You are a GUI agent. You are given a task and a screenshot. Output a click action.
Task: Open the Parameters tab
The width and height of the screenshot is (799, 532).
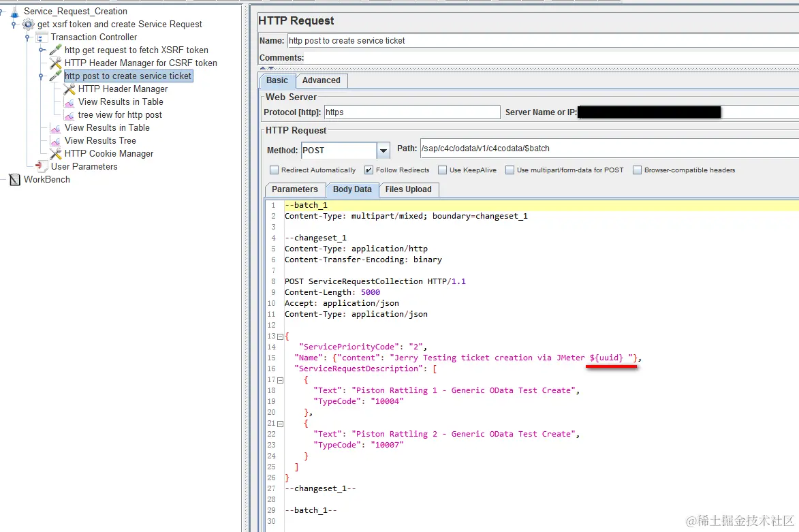(295, 189)
